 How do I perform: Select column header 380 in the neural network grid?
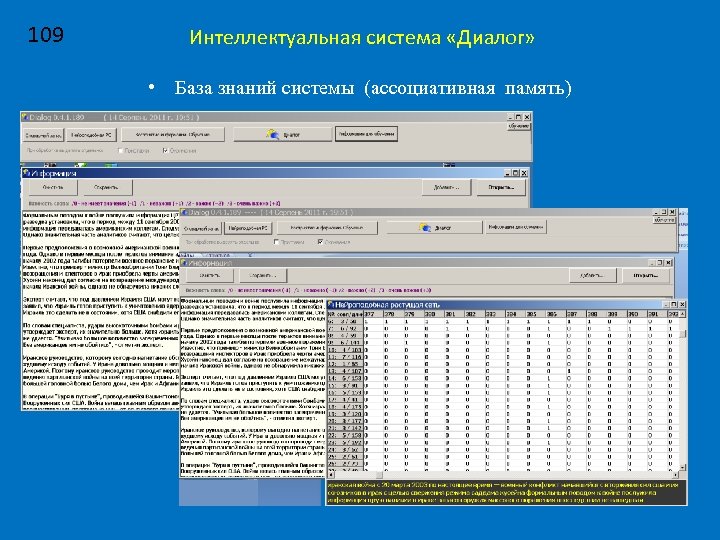coord(434,314)
